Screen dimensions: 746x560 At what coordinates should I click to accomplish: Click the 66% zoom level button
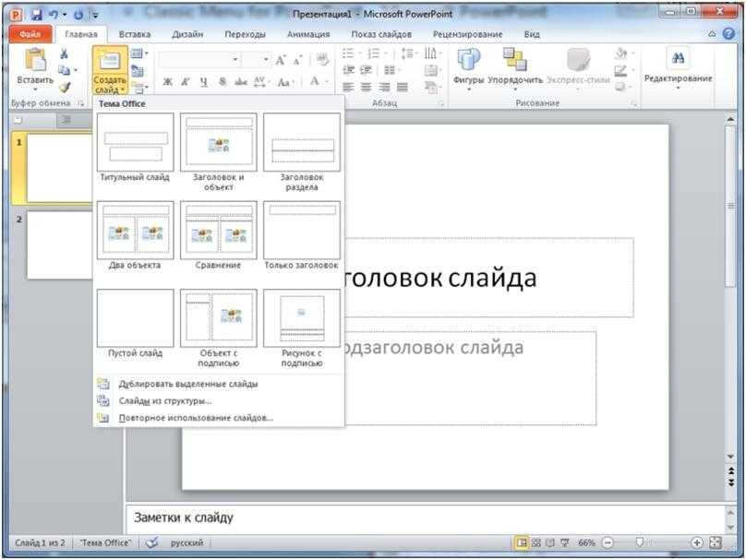[586, 542]
